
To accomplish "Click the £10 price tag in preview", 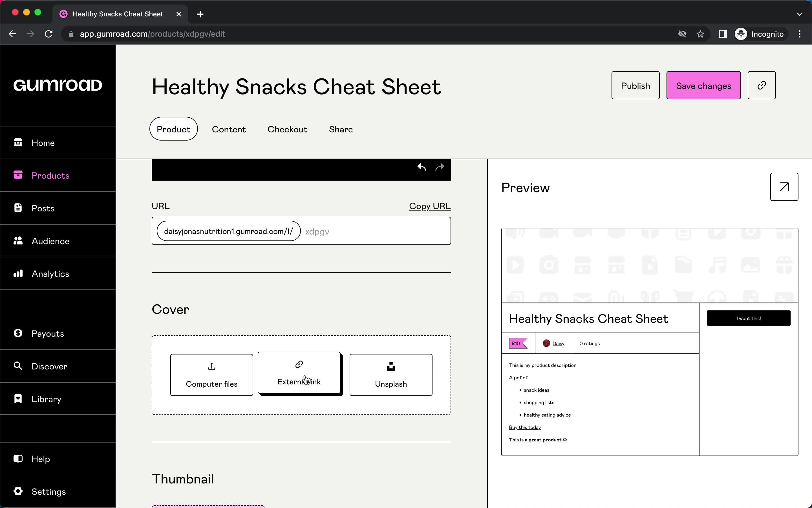I will 518,343.
